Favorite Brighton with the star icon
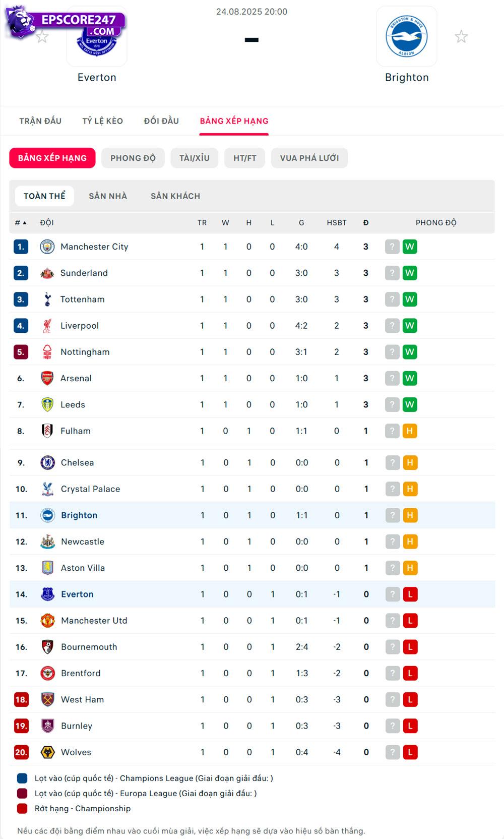Image resolution: width=504 pixels, height=839 pixels. tap(461, 36)
